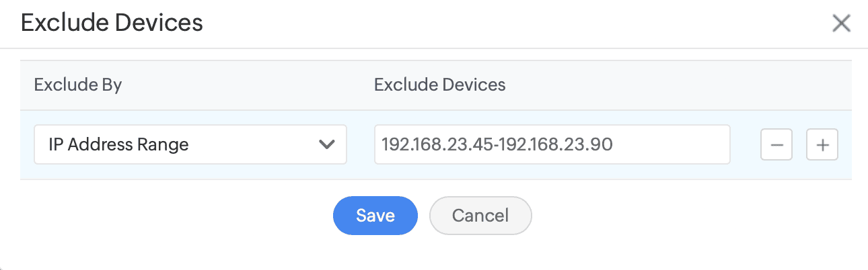The image size is (868, 270).
Task: Delete the exclusion row using the minus button
Action: 776,144
